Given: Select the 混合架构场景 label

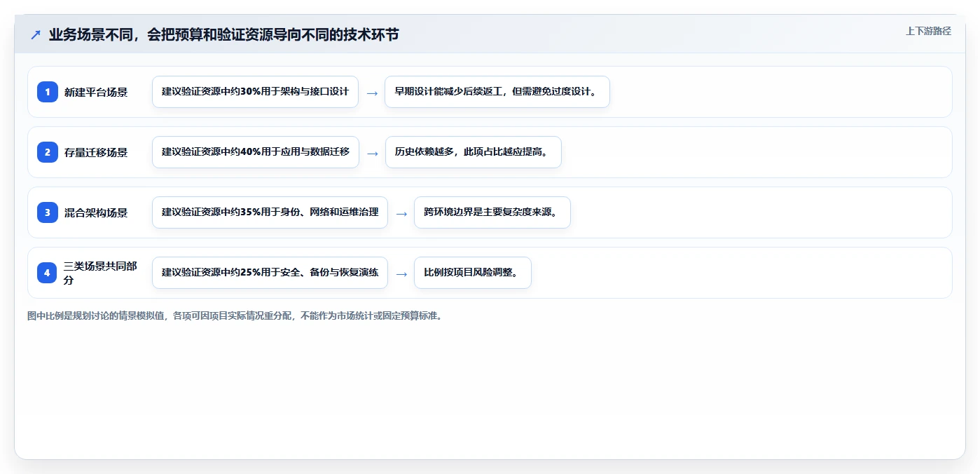Looking at the screenshot, I should [x=96, y=212].
